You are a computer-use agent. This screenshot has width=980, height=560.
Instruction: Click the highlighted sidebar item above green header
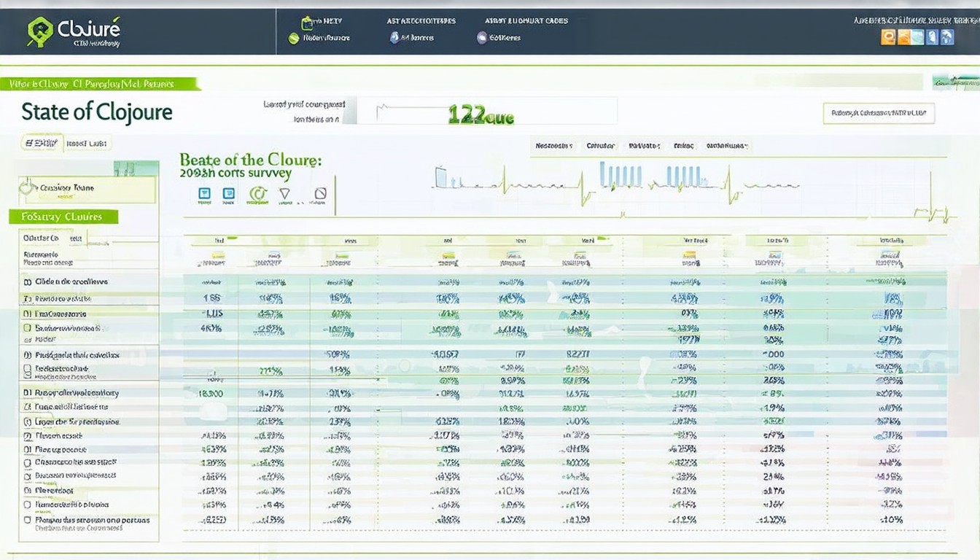pos(87,189)
